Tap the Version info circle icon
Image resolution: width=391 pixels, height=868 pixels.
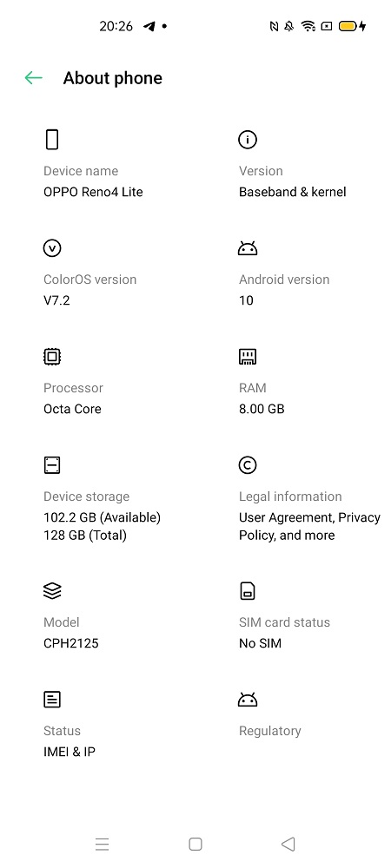point(248,140)
